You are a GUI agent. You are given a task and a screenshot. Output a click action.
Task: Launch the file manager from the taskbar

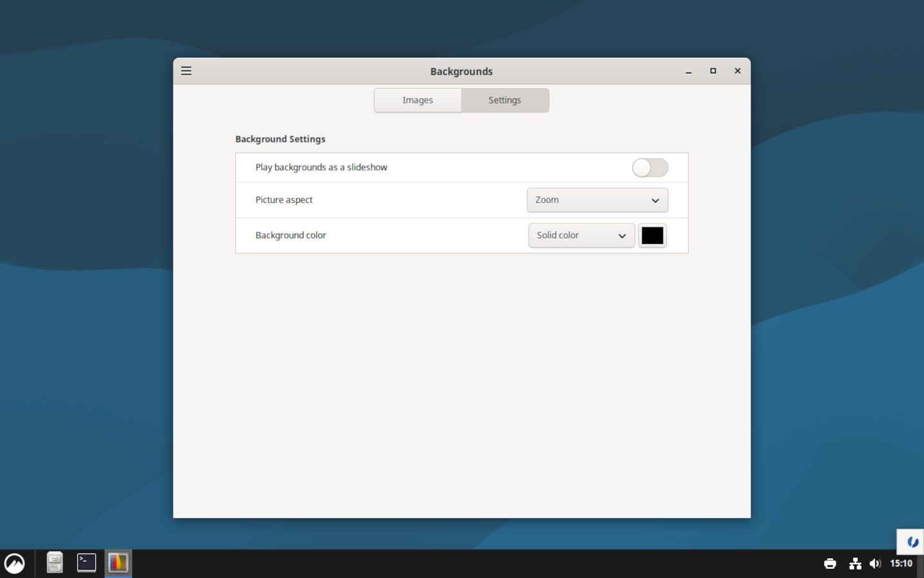(55, 563)
